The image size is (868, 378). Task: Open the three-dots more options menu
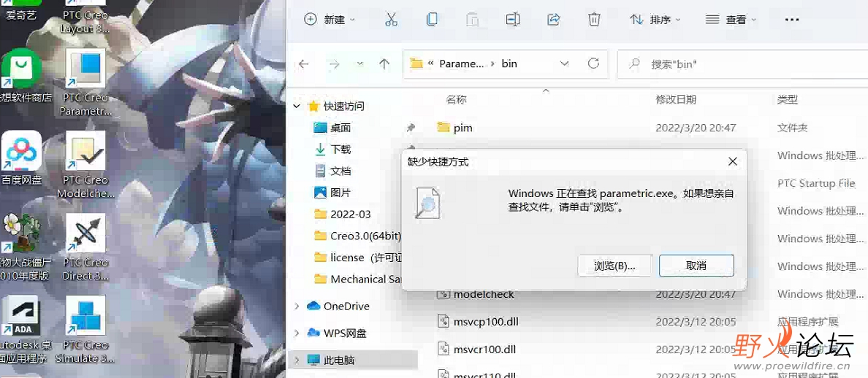792,20
